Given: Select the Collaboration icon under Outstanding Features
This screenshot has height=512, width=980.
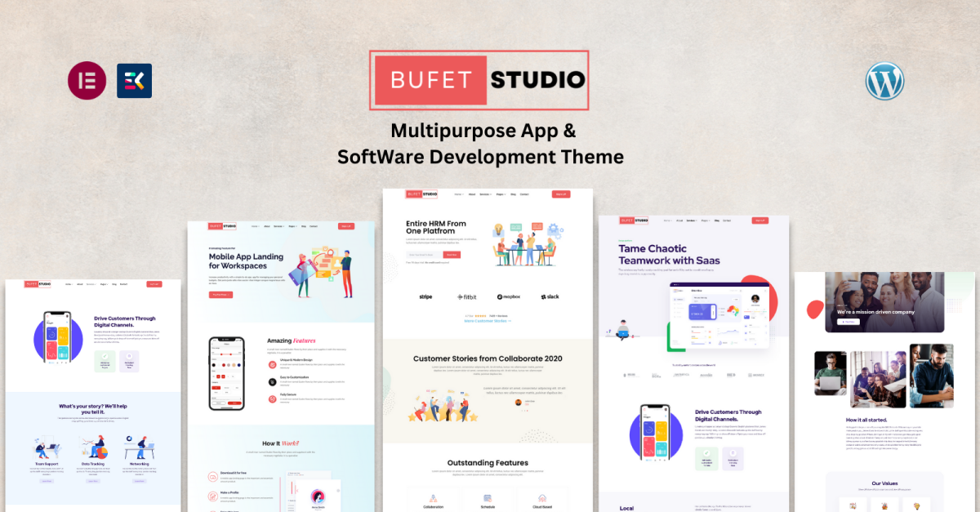Looking at the screenshot, I should [x=433, y=498].
